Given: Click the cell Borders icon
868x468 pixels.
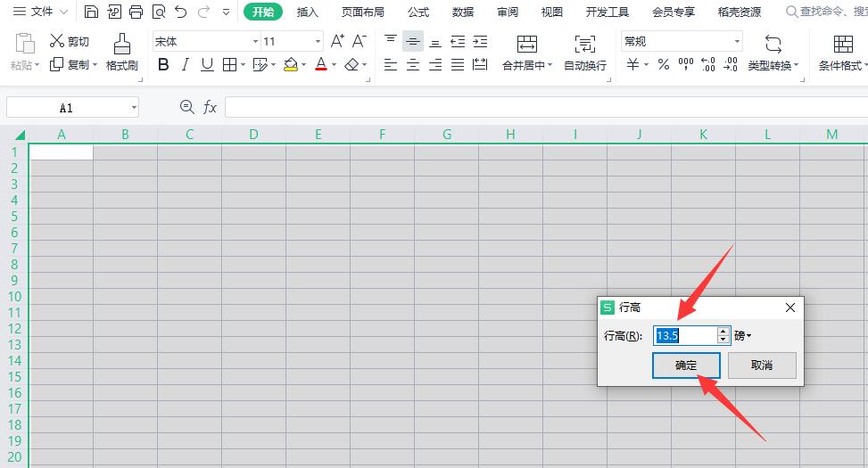Looking at the screenshot, I should tap(230, 65).
